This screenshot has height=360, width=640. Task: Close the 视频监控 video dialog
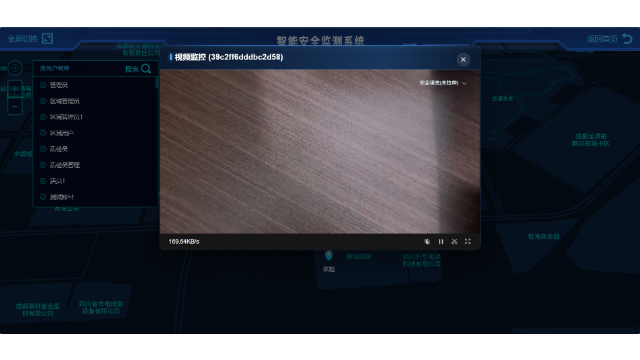tap(463, 60)
